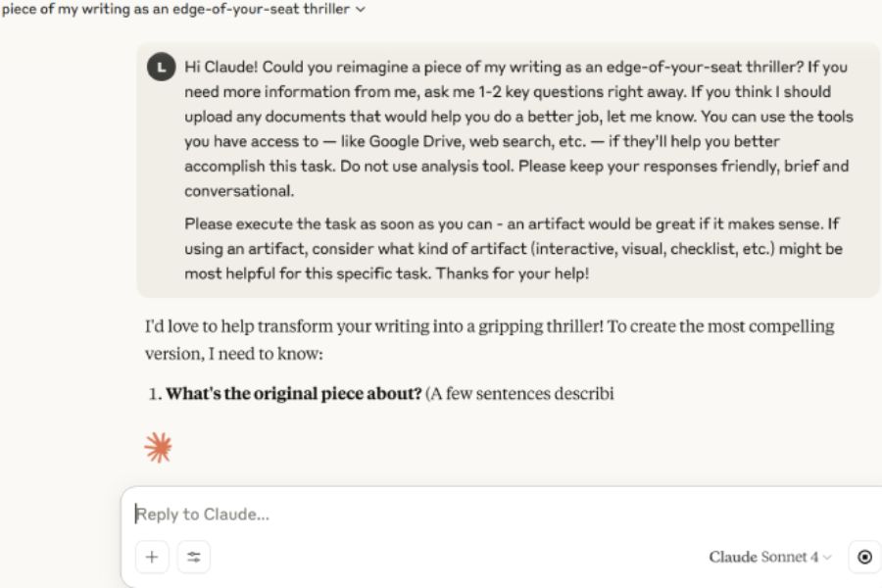Stop the response with the stop button
Screen dimensions: 882x588
pos(864,557)
